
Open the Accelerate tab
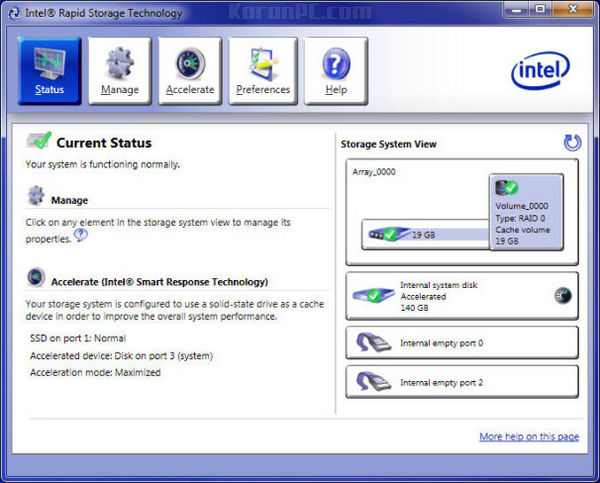190,71
